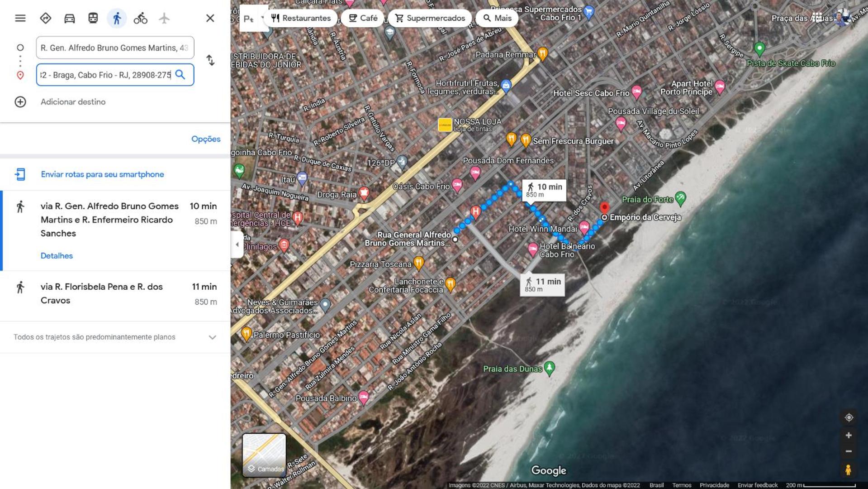Click the search magnifier in destination field
This screenshot has height=489, width=868.
coord(180,75)
